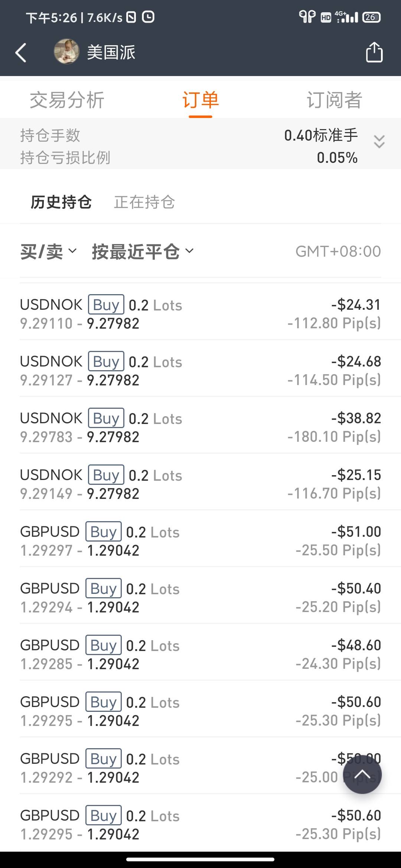This screenshot has height=868, width=401.
Task: Open the 买/卖 filter dropdown
Action: [x=48, y=251]
